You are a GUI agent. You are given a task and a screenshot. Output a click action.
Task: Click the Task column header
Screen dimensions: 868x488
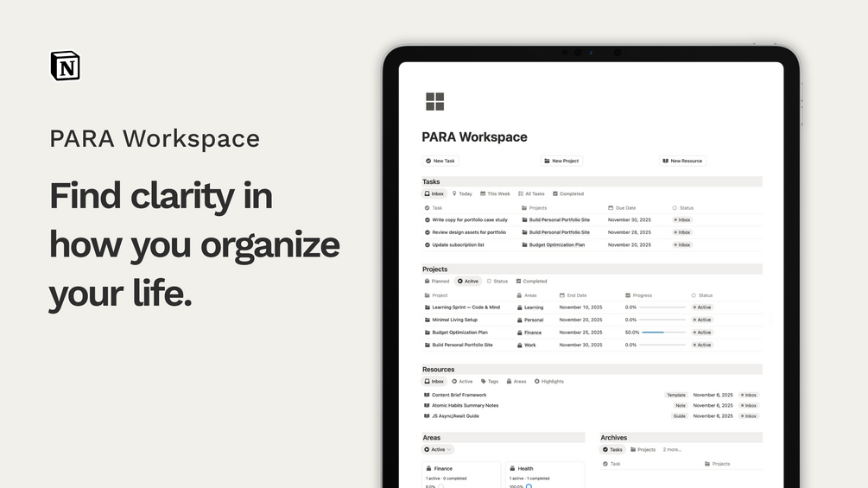click(x=434, y=208)
